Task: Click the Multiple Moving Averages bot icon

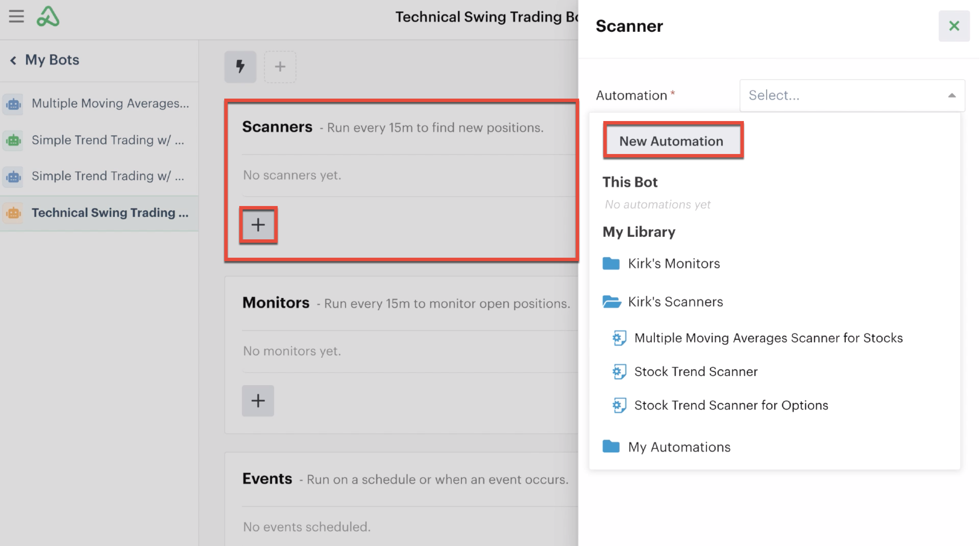Action: coord(13,104)
